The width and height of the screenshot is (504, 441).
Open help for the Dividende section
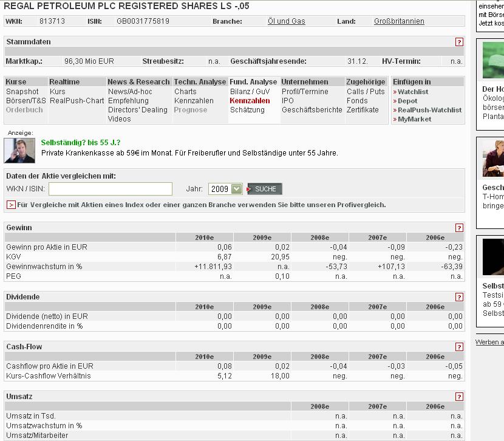pyautogui.click(x=460, y=297)
